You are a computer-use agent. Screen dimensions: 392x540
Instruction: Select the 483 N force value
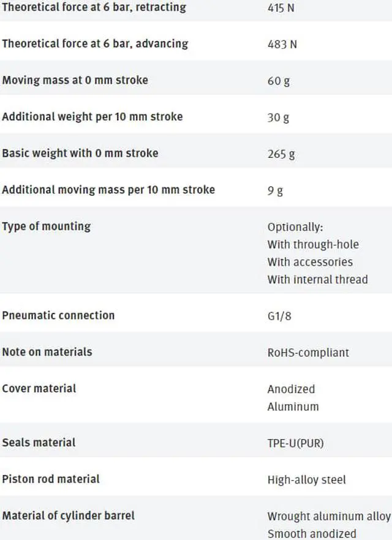pyautogui.click(x=281, y=44)
